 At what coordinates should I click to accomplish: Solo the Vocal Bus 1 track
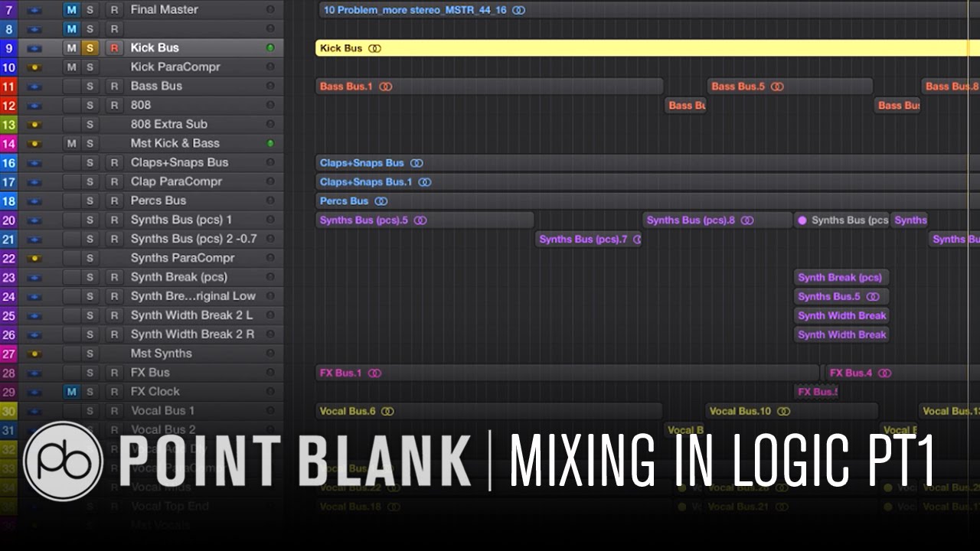tap(90, 412)
